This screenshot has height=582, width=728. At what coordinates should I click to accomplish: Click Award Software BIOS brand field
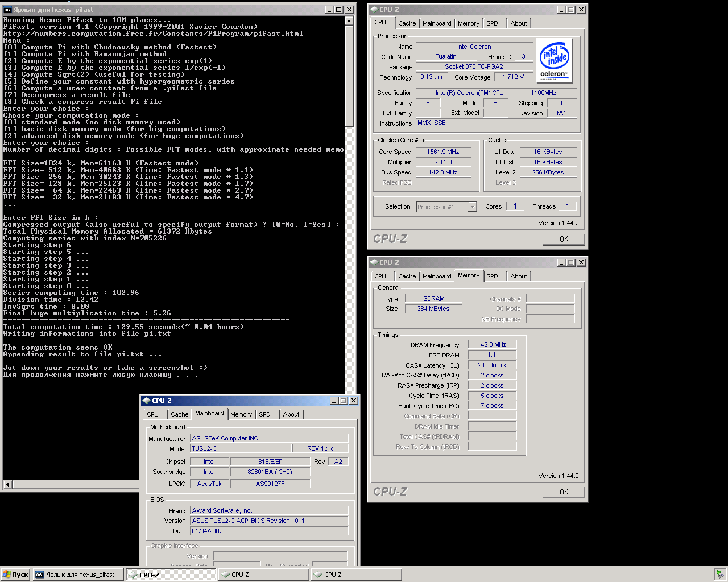pyautogui.click(x=270, y=510)
